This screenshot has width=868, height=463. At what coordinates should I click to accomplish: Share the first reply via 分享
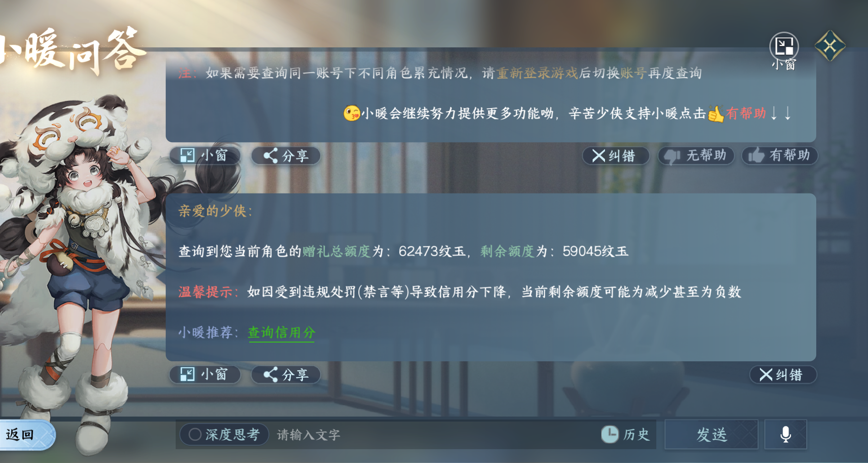pyautogui.click(x=286, y=155)
